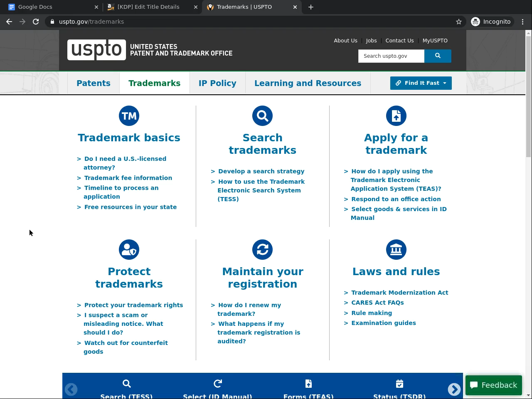Open Protect your trademark rights link
The image size is (532, 399).
pos(133,305)
